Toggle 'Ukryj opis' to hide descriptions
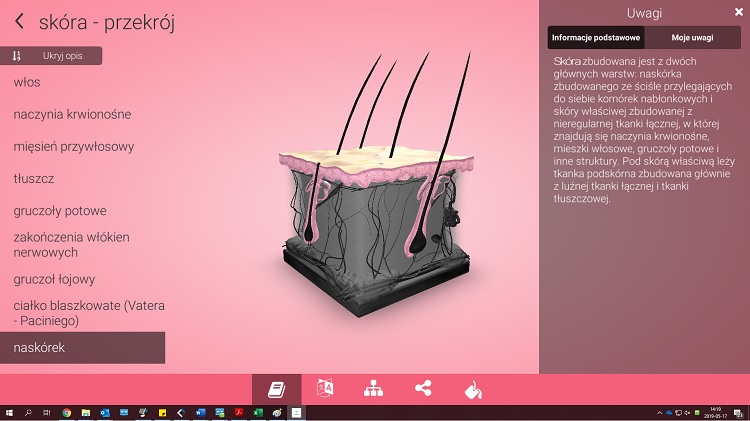This screenshot has width=750, height=421. [x=62, y=56]
